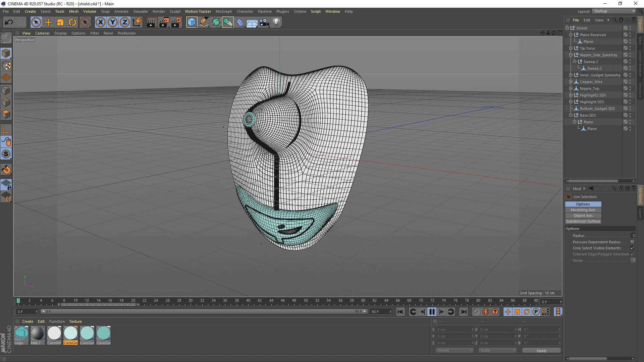
Task: Collapse the Nipple_Side_Symetrey tree node
Action: [x=571, y=55]
